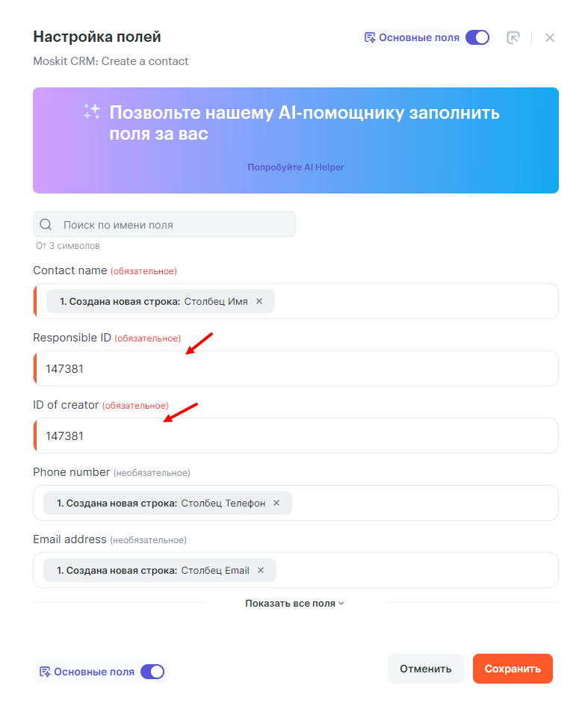Click the search magnifier icon

[46, 225]
